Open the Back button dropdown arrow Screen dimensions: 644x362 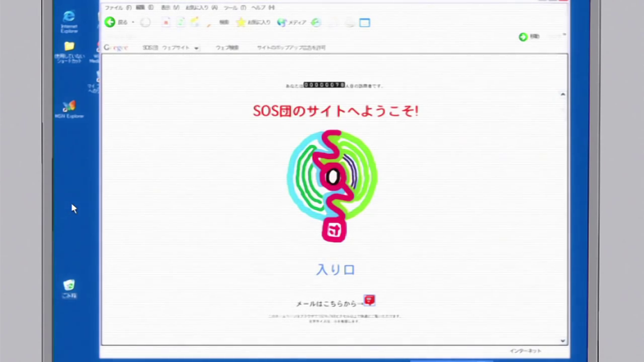(132, 22)
